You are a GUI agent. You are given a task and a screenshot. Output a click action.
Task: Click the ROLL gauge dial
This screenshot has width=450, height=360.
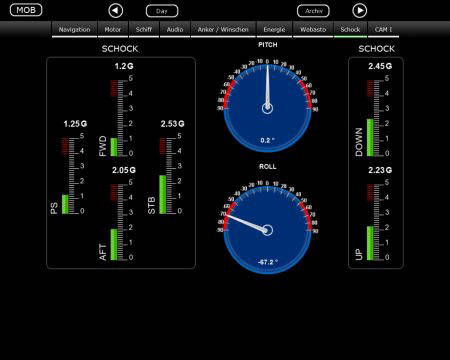(x=268, y=228)
